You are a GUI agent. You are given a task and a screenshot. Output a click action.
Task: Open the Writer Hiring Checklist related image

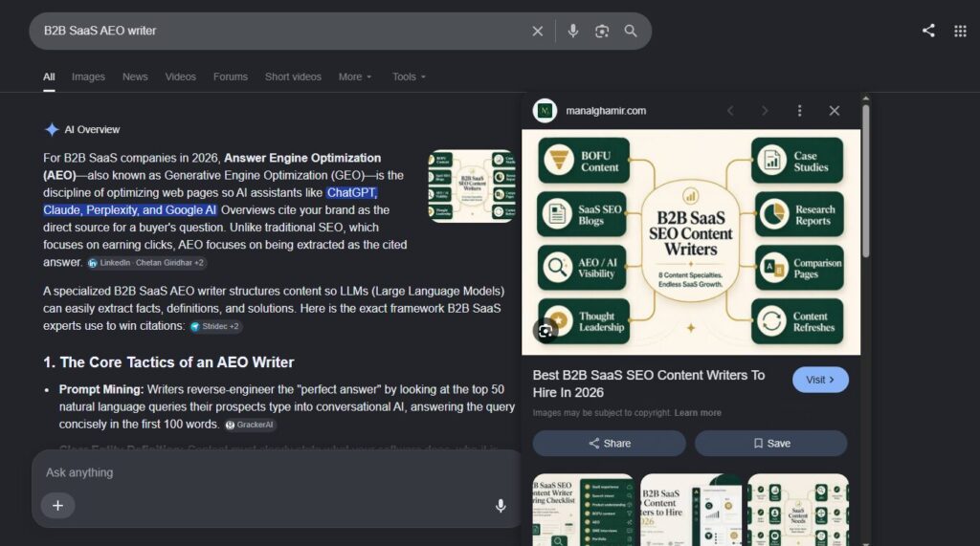(583, 510)
